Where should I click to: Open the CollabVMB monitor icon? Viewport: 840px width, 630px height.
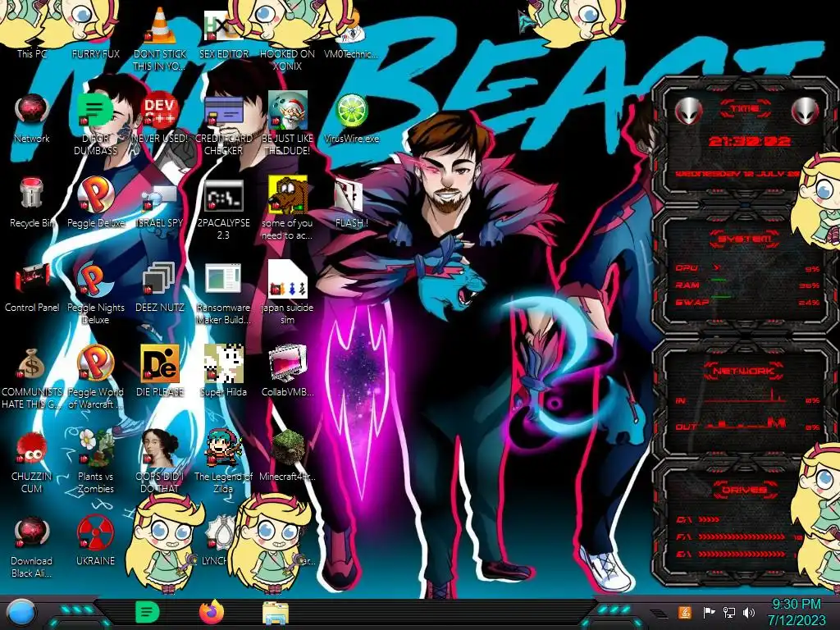287,364
